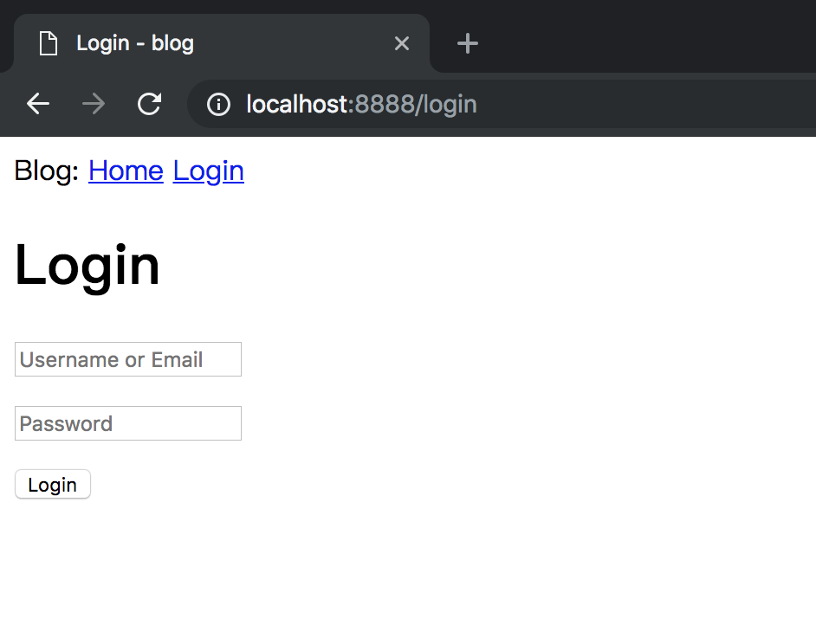This screenshot has width=816, height=644.
Task: Submit the form with the Login button
Action: pyautogui.click(x=53, y=485)
